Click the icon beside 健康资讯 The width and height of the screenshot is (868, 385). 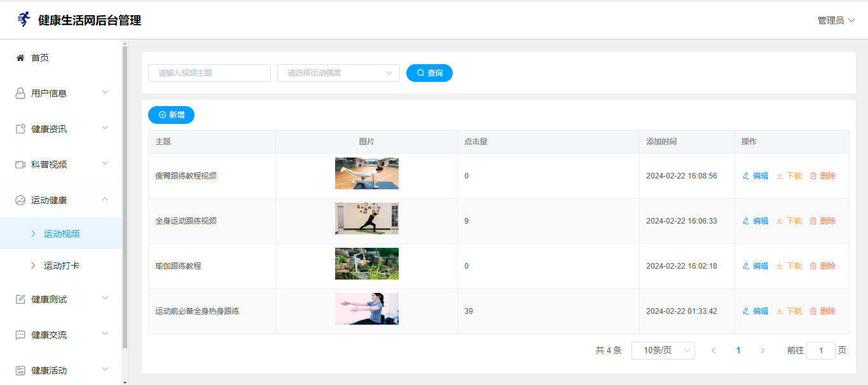[20, 129]
